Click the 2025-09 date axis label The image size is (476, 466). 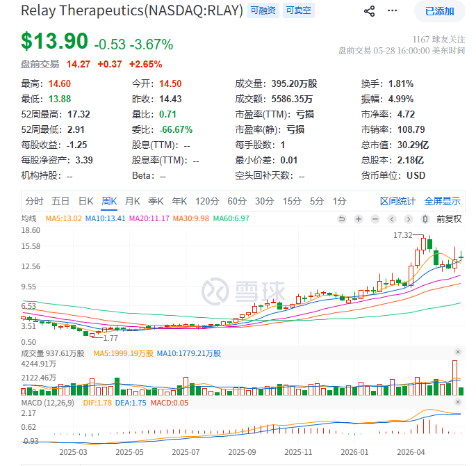(242, 452)
